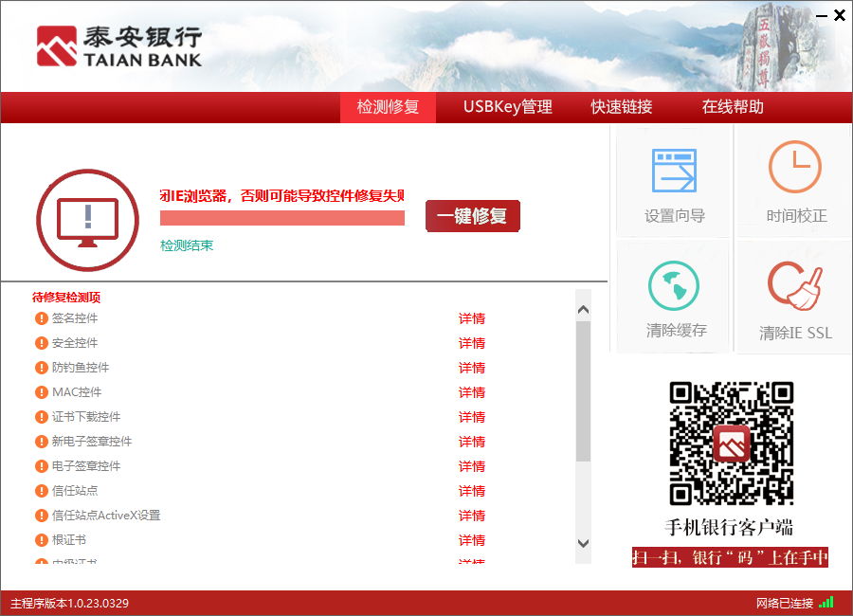The height and width of the screenshot is (616, 853).
Task: Click the scroll up arrow in list
Action: coord(583,310)
